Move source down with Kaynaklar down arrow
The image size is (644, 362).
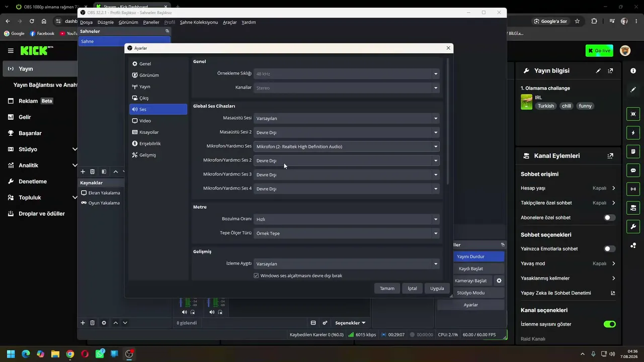(x=125, y=323)
